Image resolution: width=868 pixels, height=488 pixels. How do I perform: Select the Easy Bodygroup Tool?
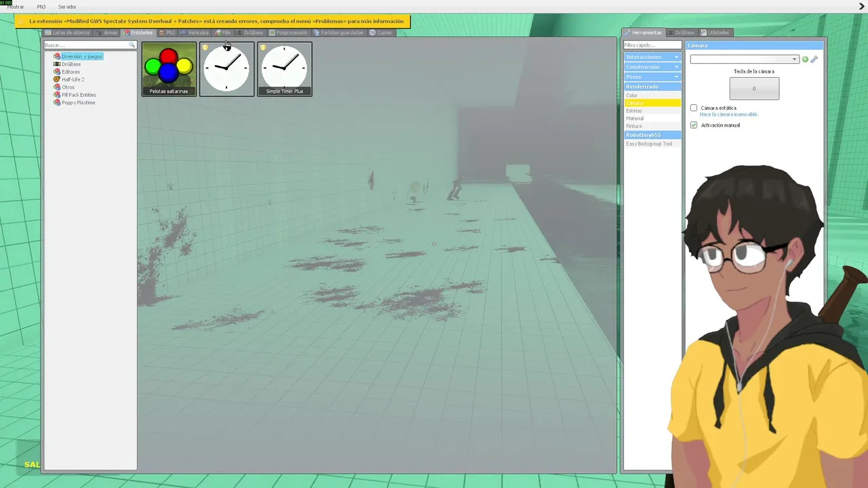point(652,144)
